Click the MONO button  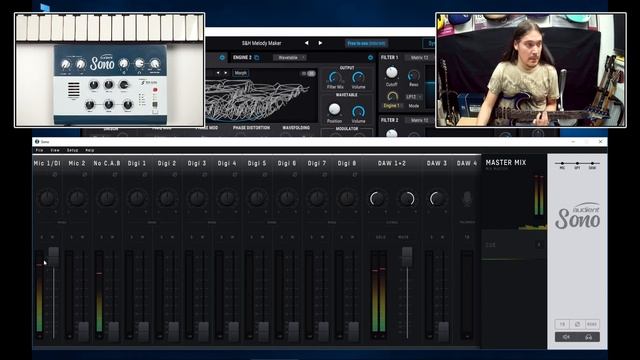pyautogui.click(x=592, y=324)
